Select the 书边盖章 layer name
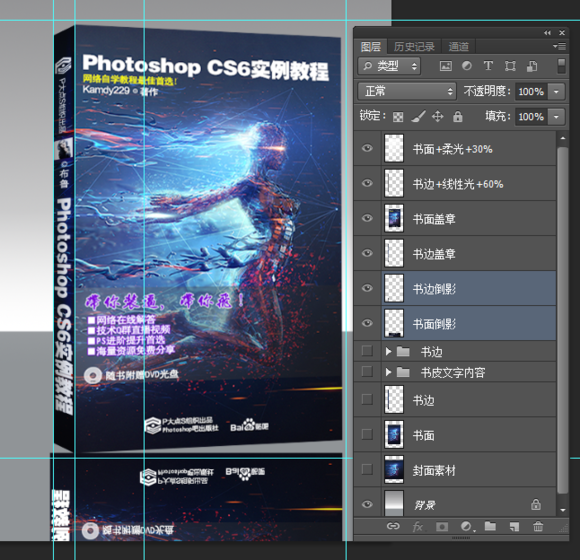 point(434,254)
